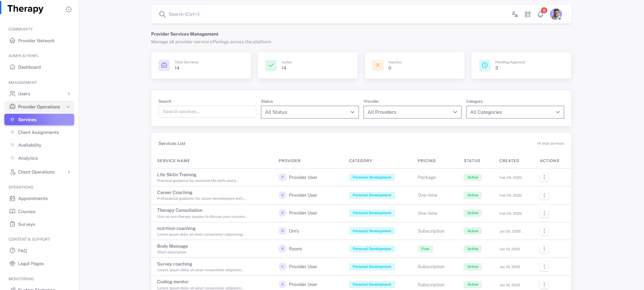Click the Survey coaching service name
This screenshot has width=644, height=290.
pos(174,264)
